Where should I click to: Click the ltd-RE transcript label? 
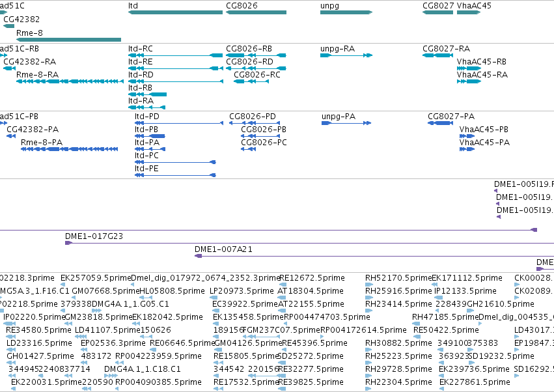(x=141, y=61)
